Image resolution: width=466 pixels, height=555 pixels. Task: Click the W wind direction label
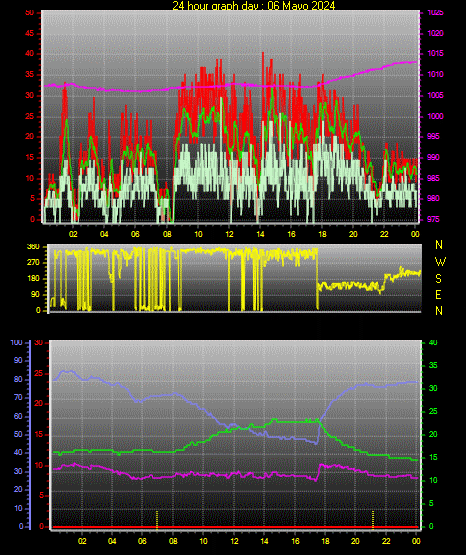point(440,262)
